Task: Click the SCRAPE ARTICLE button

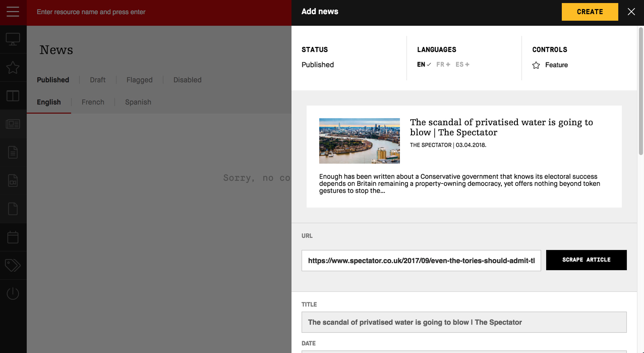Action: point(587,260)
